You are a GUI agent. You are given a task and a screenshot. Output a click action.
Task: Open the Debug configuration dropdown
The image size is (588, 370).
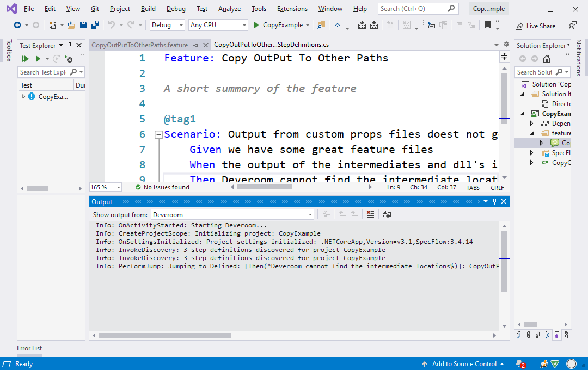(167, 25)
